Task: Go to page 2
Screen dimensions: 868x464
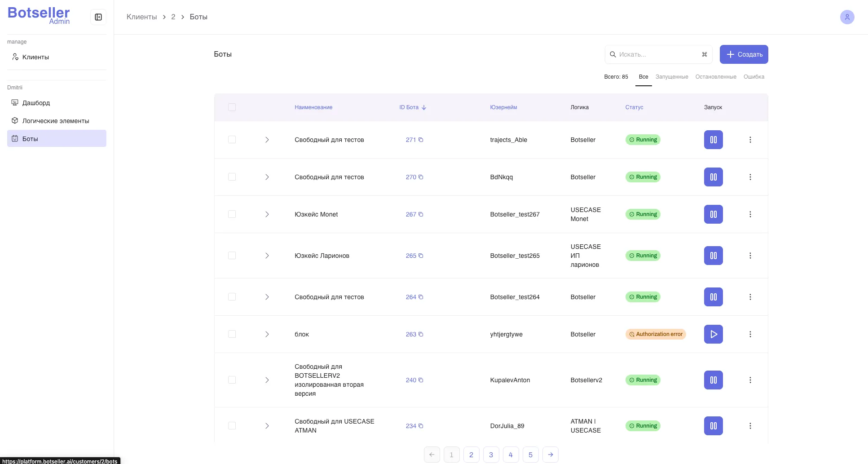Action: (x=471, y=455)
